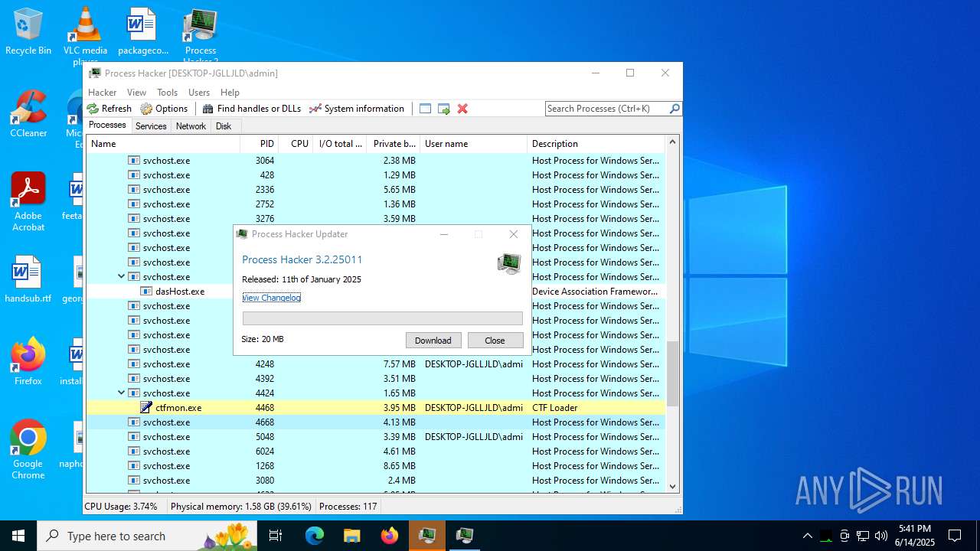Select the svchost.exe row with PID 6024
The width and height of the screenshot is (980, 551).
click(375, 452)
